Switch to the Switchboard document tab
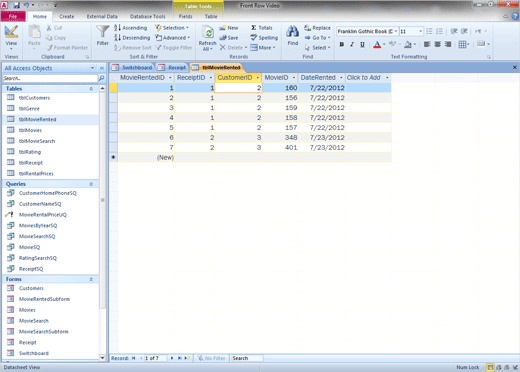The width and height of the screenshot is (520, 372). [x=132, y=67]
